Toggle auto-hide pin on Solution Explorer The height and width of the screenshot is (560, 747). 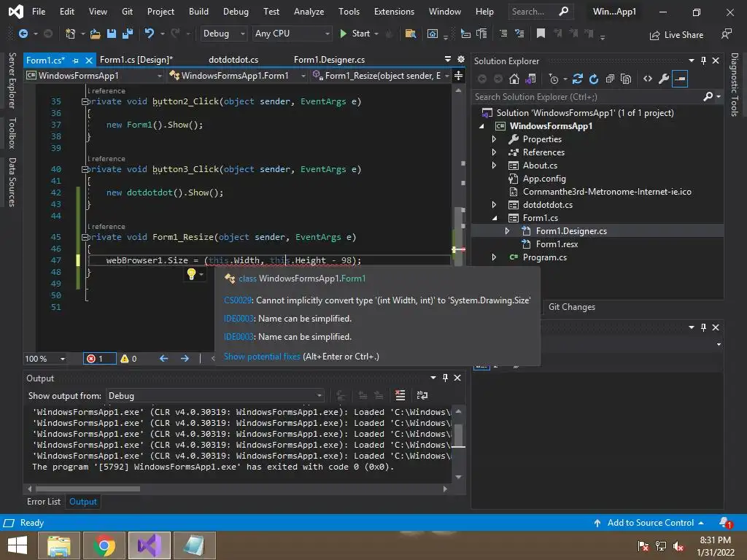click(704, 61)
